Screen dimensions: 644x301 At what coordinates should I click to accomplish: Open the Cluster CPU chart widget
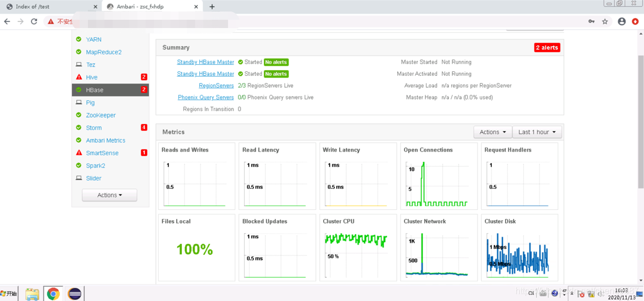pyautogui.click(x=358, y=248)
